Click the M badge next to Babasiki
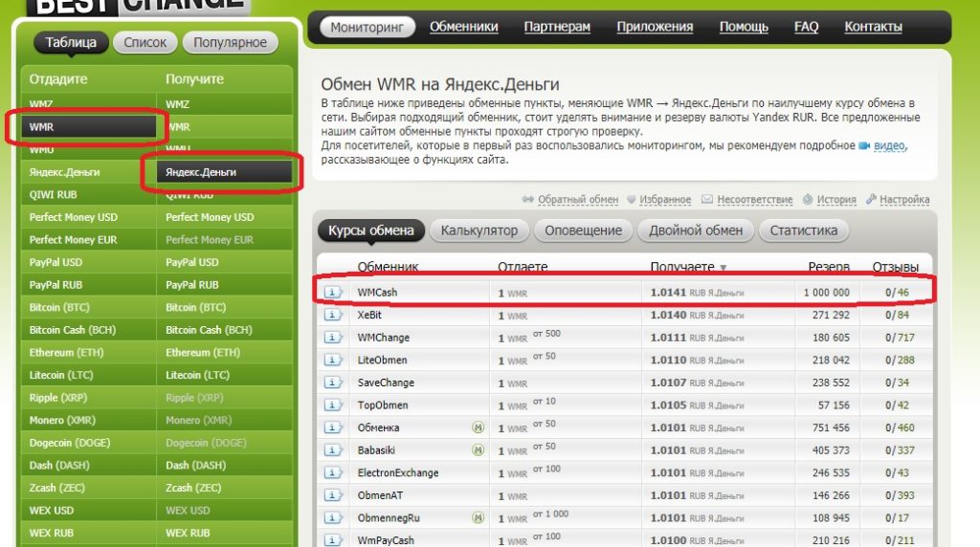This screenshot has width=980, height=547. pyautogui.click(x=478, y=450)
